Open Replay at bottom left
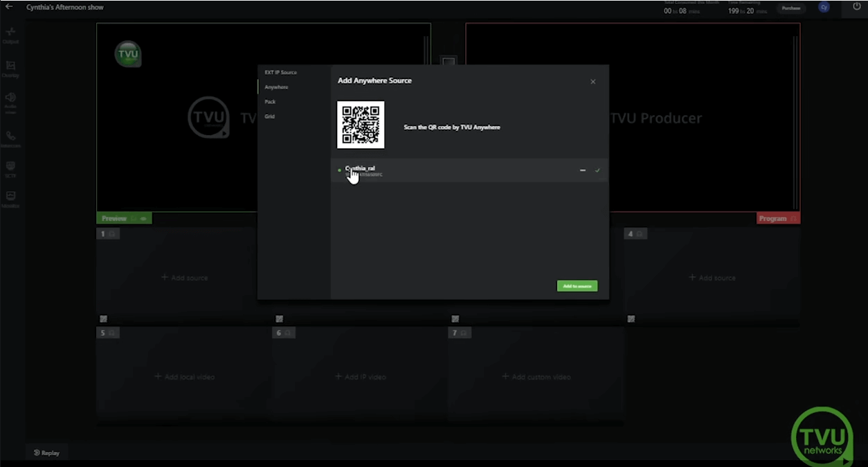Viewport: 868px width, 467px height. tap(47, 453)
